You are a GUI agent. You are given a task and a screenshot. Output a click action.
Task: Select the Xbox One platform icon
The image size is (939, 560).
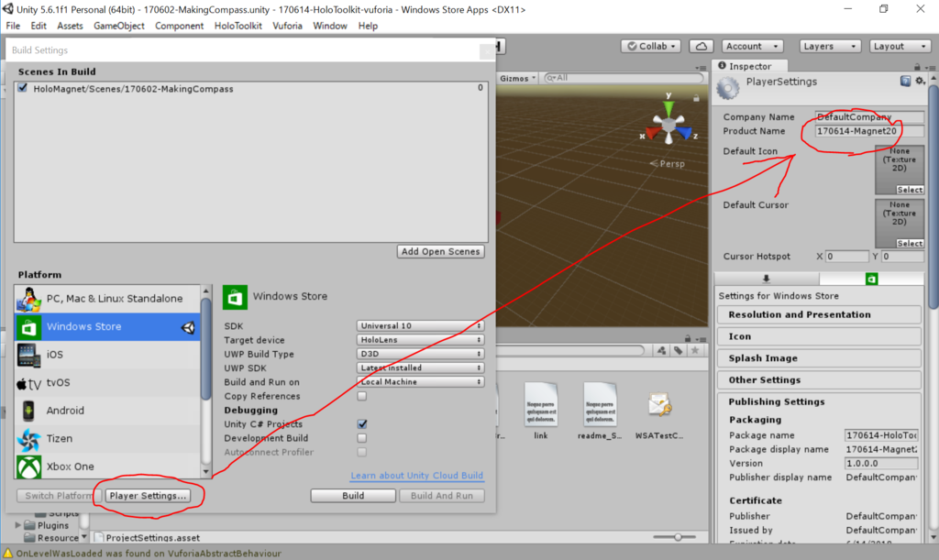coord(28,467)
